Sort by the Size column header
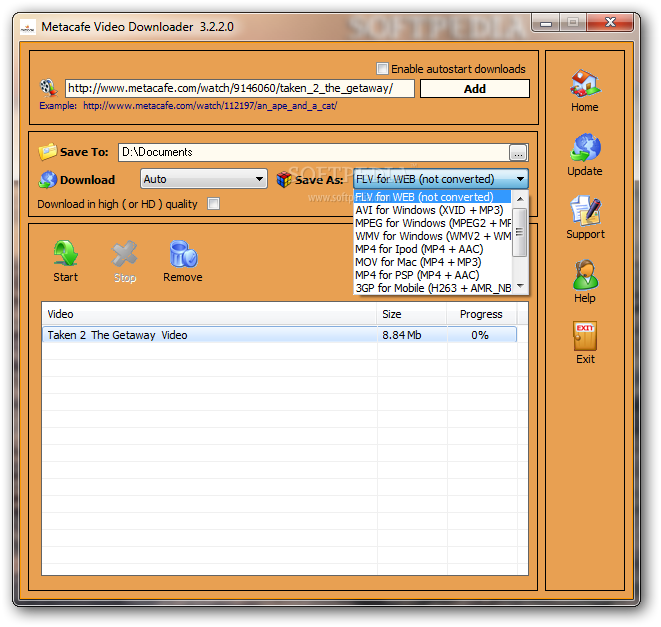Screen dimensions: 661x627 coord(411,314)
